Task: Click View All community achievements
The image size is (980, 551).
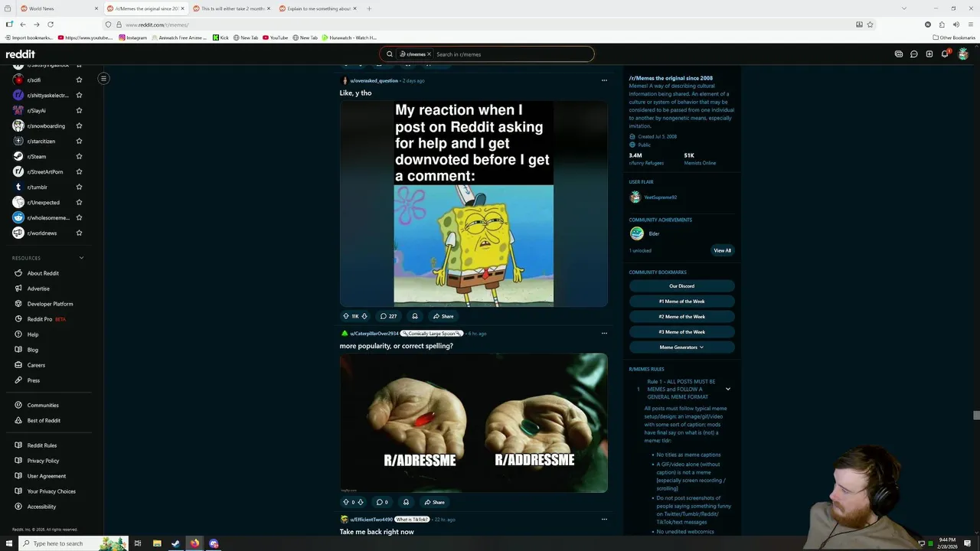Action: point(722,250)
